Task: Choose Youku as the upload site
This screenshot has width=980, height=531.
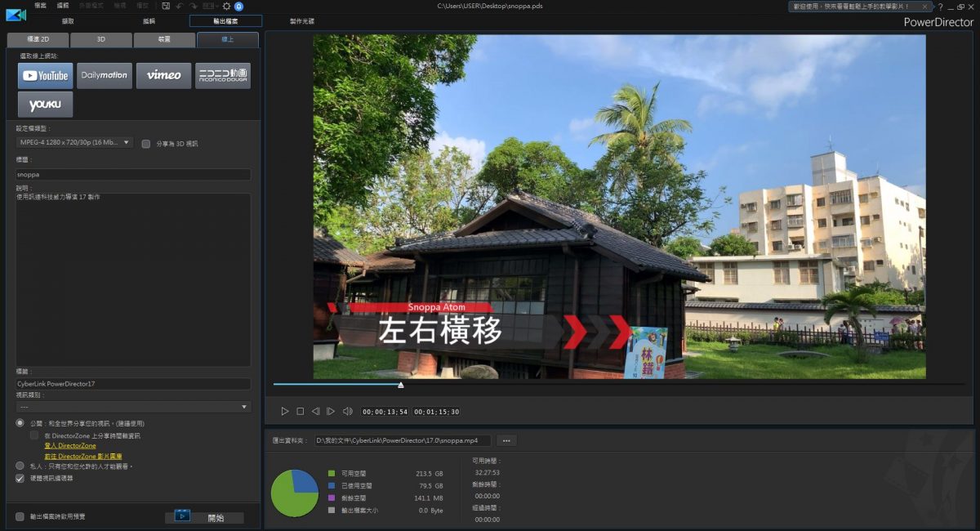Action: 45,105
